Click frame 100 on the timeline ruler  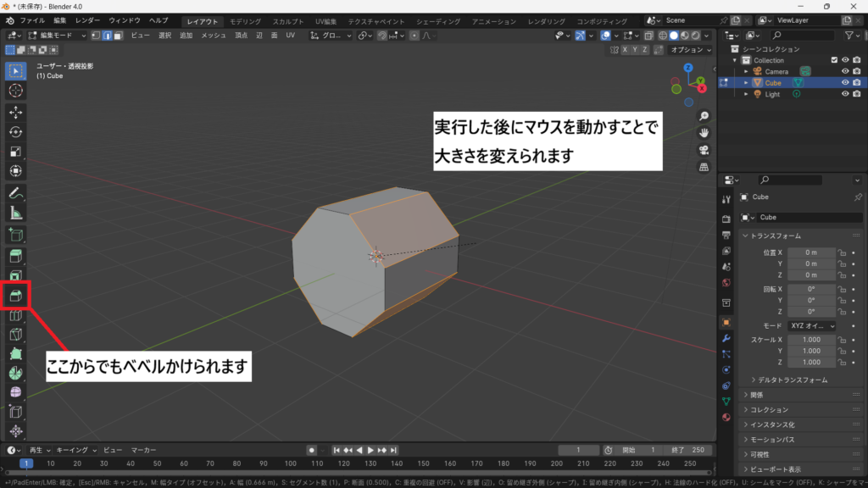click(291, 463)
